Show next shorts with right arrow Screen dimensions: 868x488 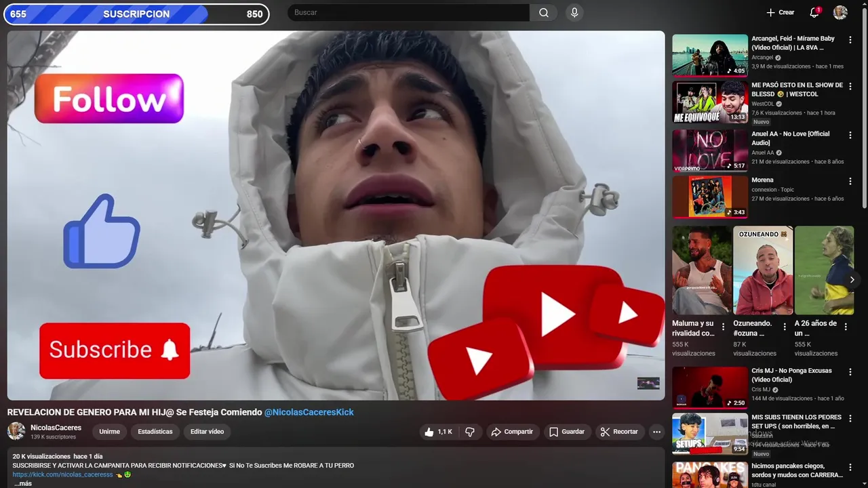tap(852, 279)
